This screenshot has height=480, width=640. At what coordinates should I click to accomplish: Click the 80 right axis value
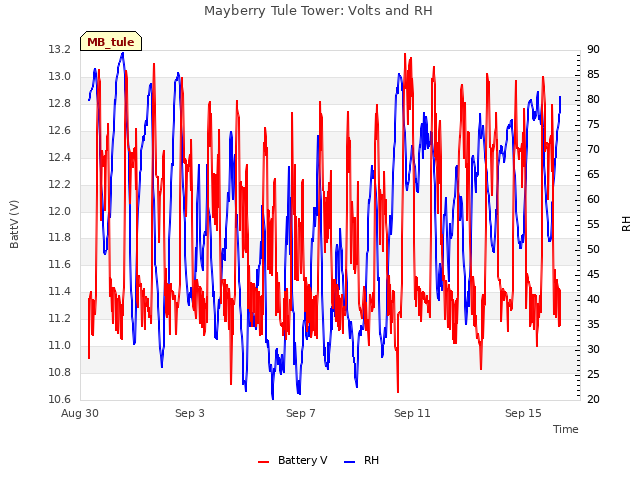click(593, 99)
